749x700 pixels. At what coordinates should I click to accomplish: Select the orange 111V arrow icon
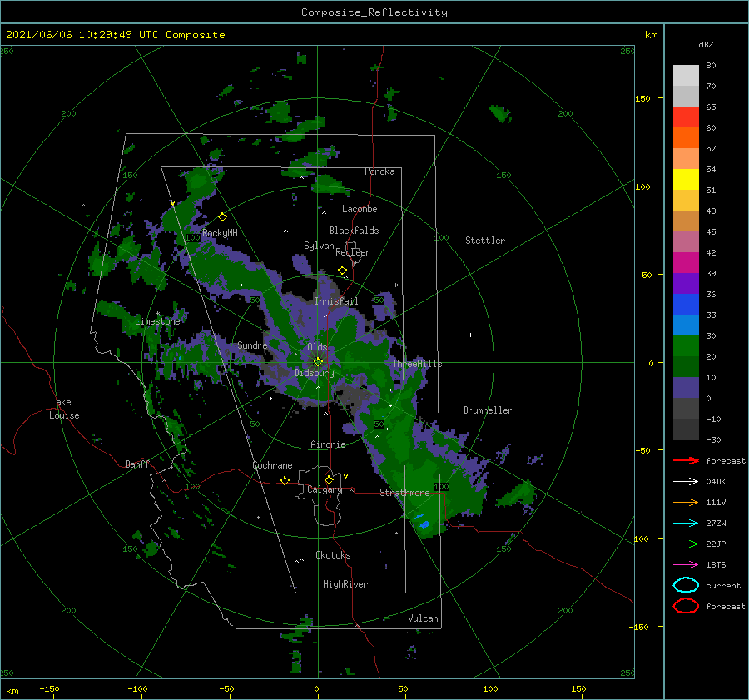(x=686, y=502)
